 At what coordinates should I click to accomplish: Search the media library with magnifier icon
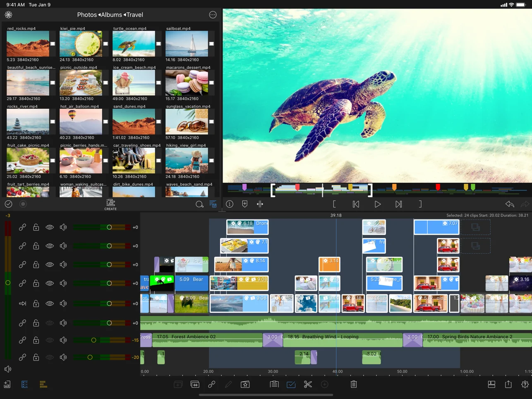[x=199, y=204]
